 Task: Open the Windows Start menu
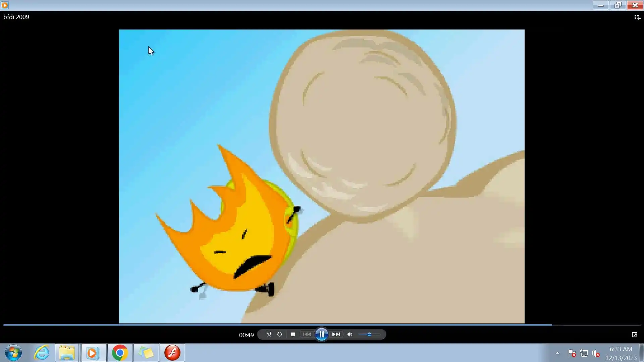13,353
